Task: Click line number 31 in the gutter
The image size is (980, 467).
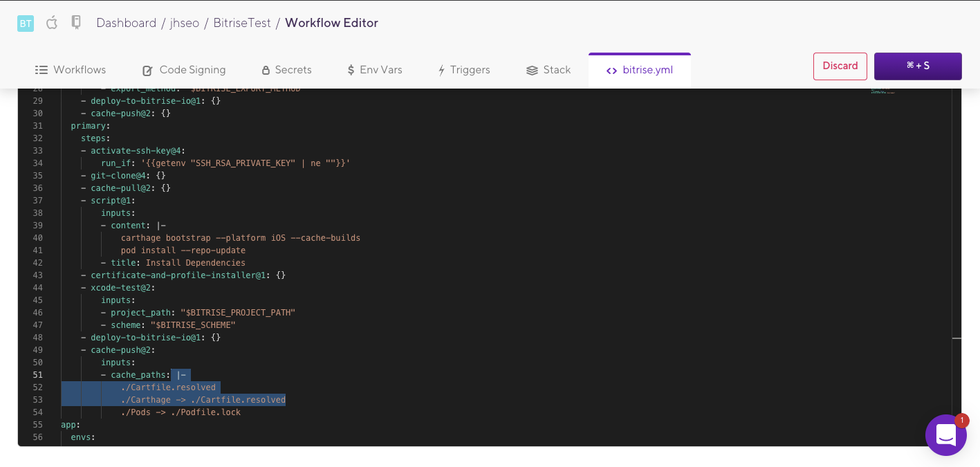Action: (37, 126)
